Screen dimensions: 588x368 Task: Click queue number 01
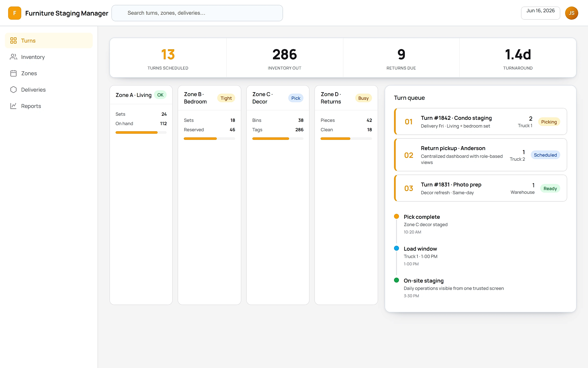[x=409, y=121]
